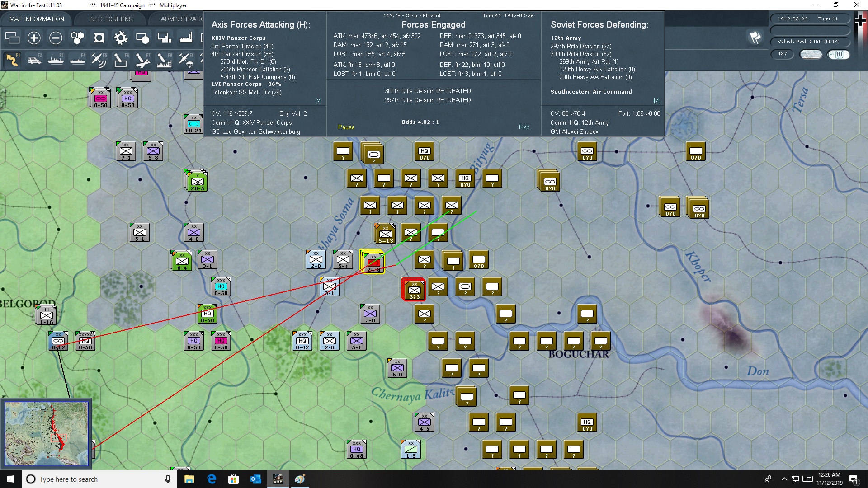
Task: Click 300th Rifle Division (52) entry
Action: [x=581, y=54]
